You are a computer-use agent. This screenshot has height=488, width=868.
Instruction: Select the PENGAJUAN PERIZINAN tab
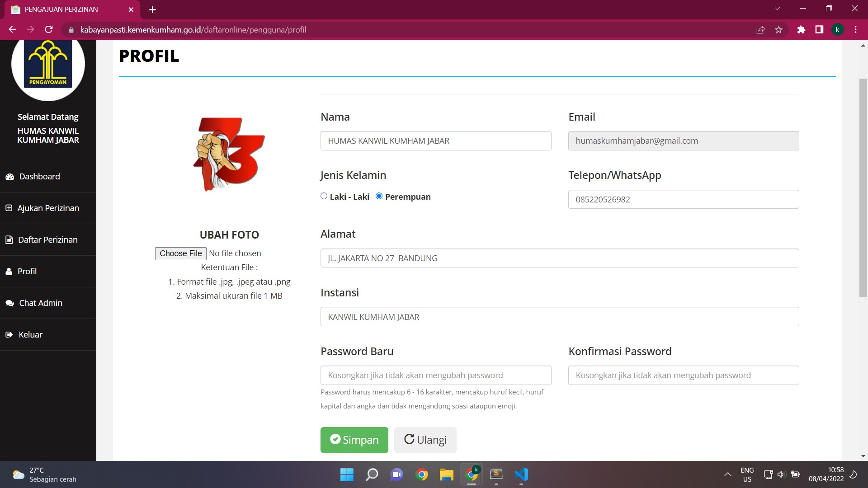(72, 9)
